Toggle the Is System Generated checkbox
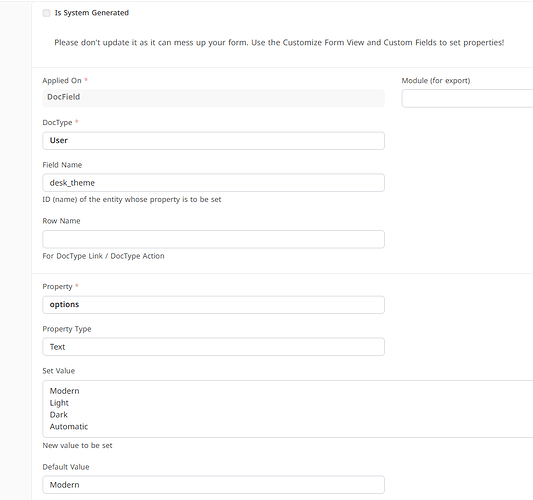 pos(46,13)
